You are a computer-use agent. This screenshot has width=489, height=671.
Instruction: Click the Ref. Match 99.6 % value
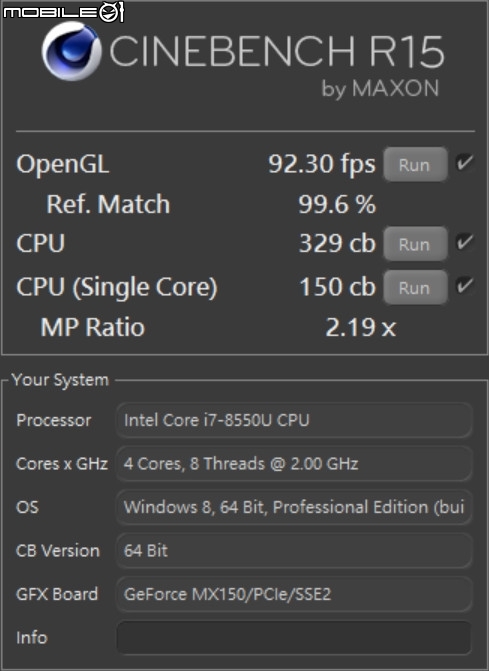[337, 204]
